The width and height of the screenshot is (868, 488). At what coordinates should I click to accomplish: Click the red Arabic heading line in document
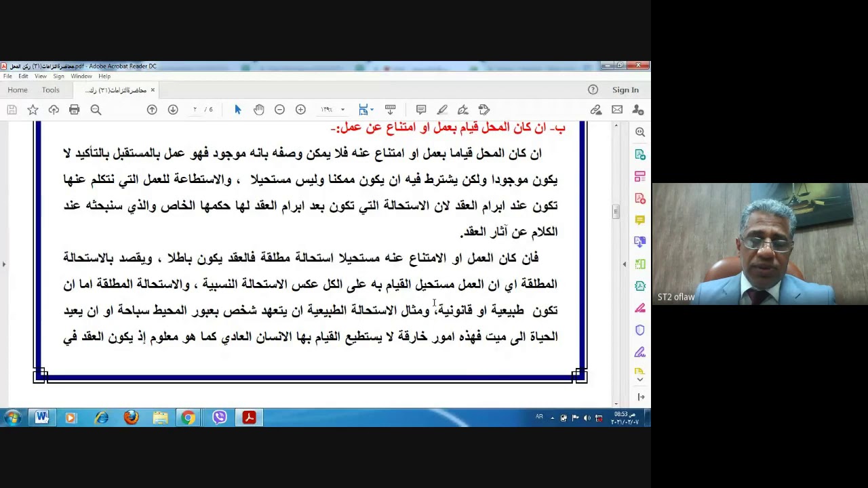(x=448, y=127)
